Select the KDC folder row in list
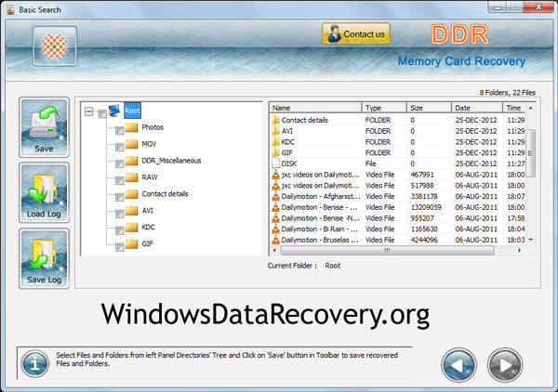 pos(398,142)
